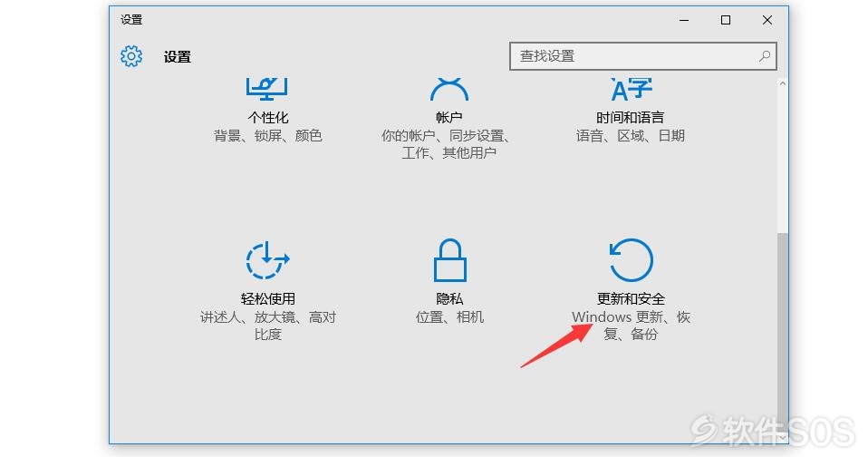Open the 轻松使用 ease of access icon

click(x=267, y=260)
